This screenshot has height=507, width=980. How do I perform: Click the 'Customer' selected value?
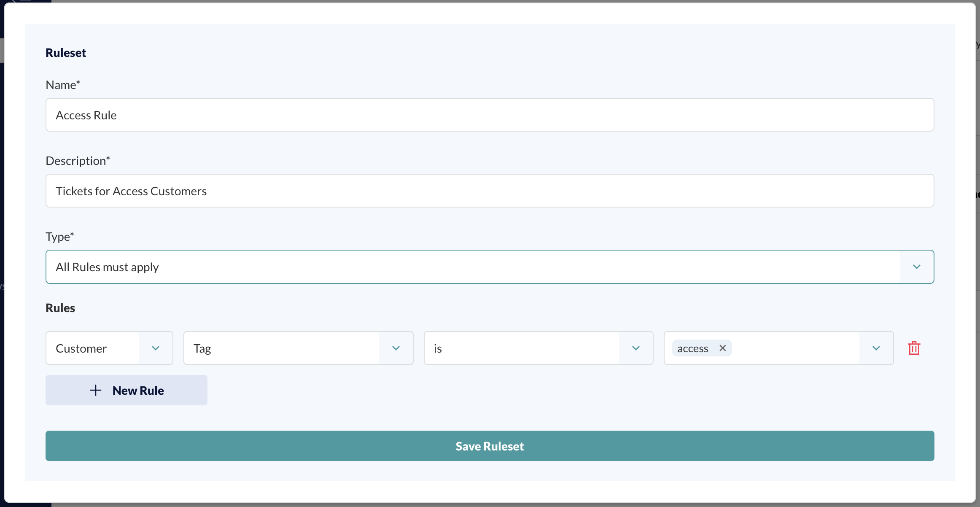click(x=81, y=348)
